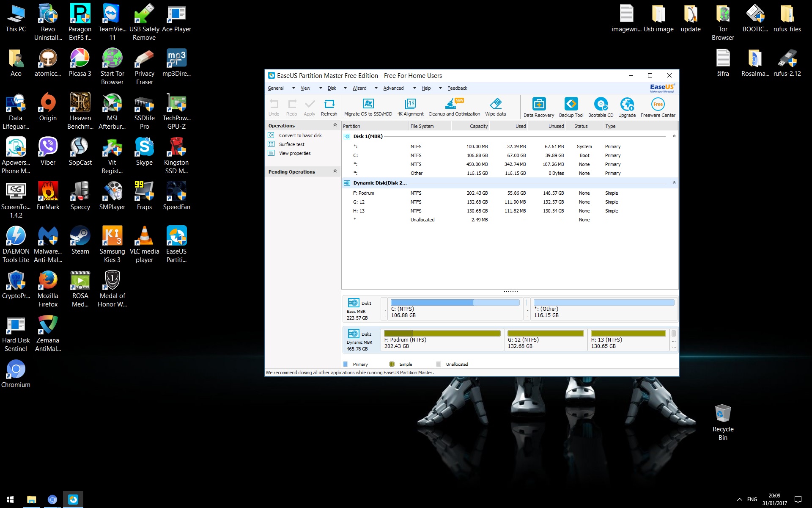Expand the Disk menu dropdown arrow
The width and height of the screenshot is (812, 508).
[x=345, y=88]
